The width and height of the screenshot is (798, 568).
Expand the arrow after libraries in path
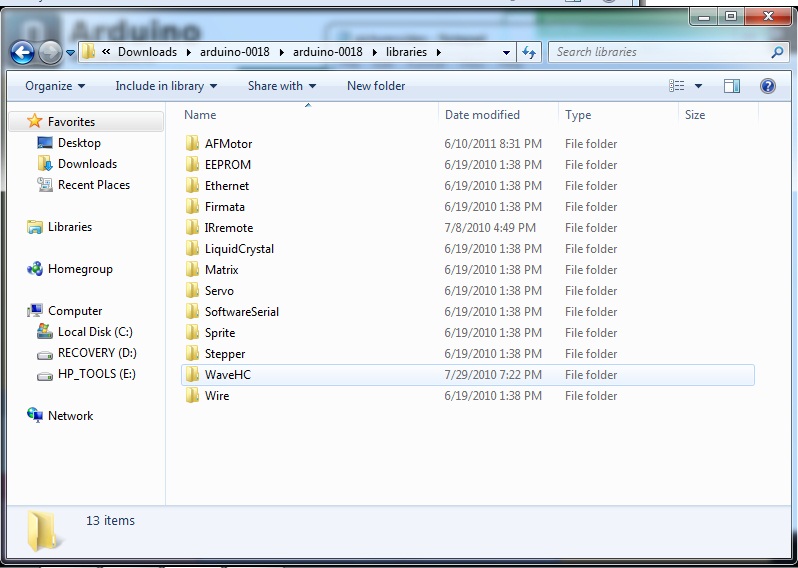439,52
